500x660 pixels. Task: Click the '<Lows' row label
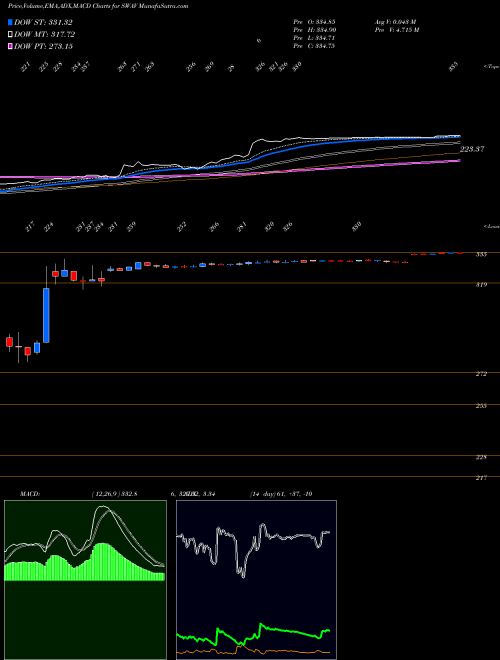[x=491, y=226]
